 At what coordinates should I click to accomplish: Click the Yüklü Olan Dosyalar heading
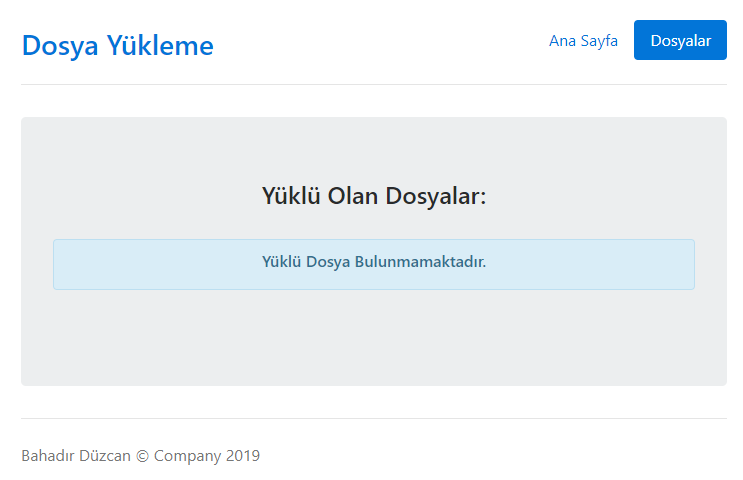pos(373,195)
